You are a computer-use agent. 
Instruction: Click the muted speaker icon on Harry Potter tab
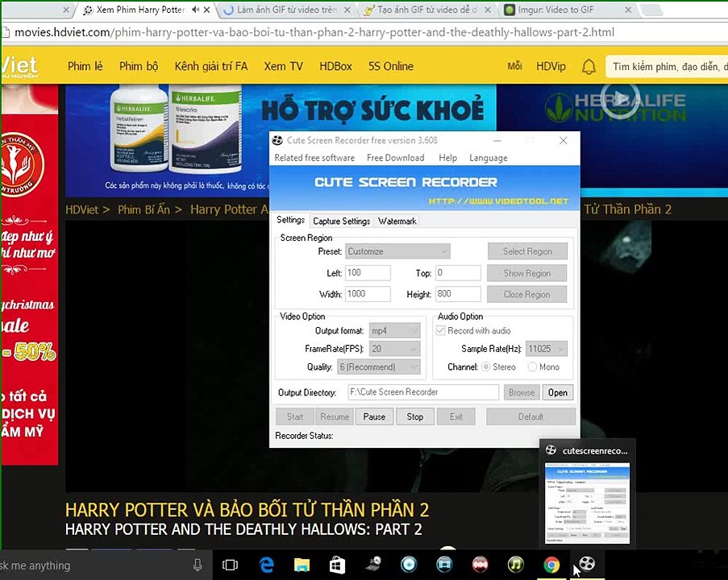pos(195,10)
